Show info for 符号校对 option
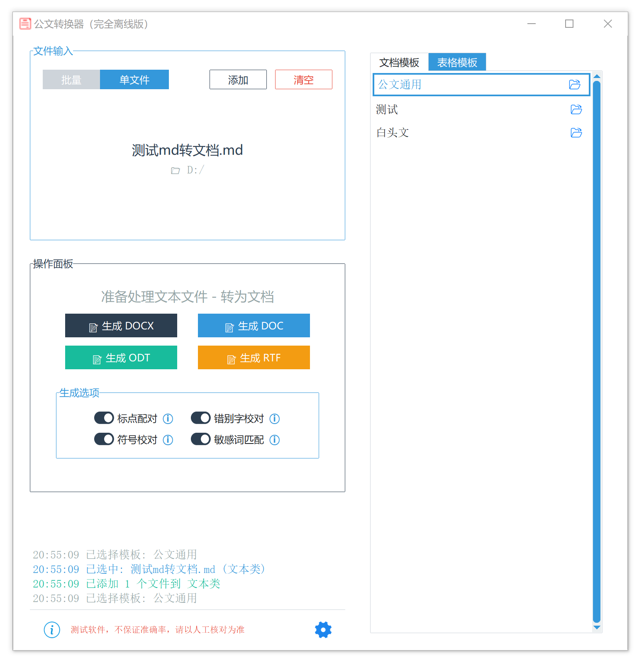This screenshot has width=644, height=663. (168, 440)
